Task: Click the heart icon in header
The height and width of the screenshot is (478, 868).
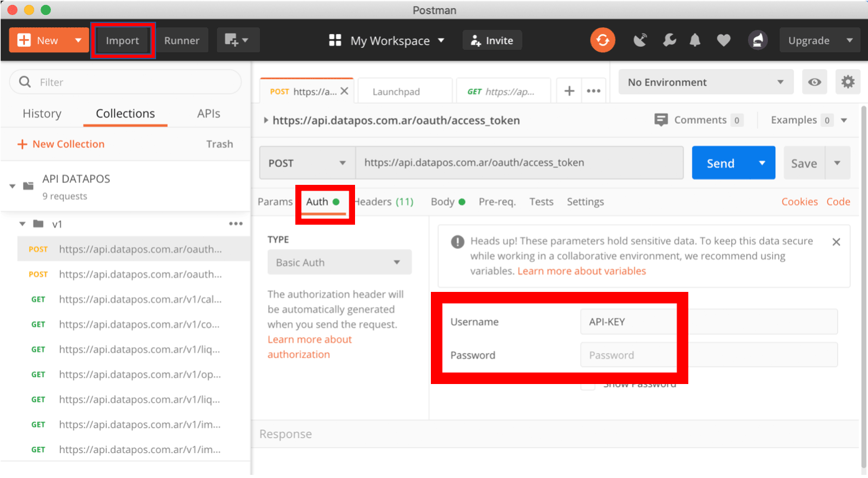Action: tap(723, 40)
